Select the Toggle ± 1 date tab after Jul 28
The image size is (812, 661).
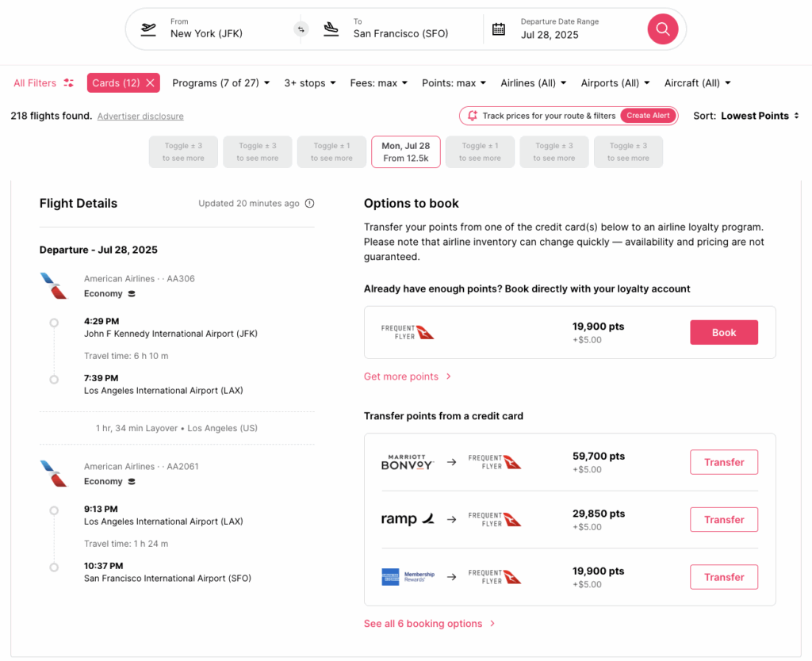(x=480, y=152)
